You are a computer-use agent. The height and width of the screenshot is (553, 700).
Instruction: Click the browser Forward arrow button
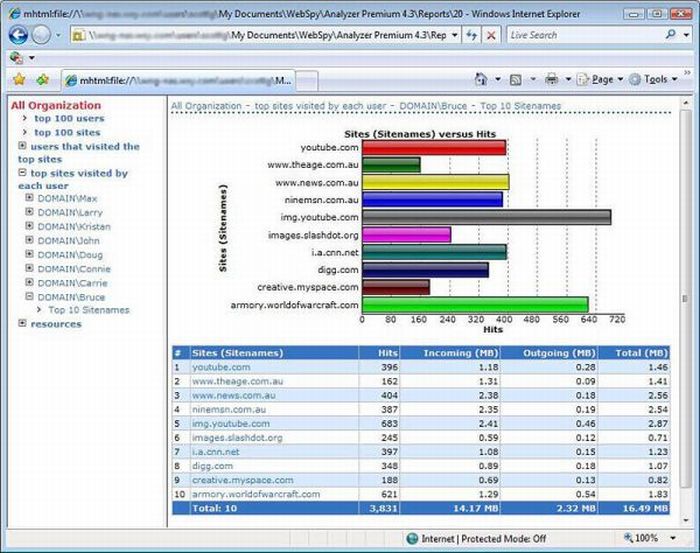click(x=42, y=35)
